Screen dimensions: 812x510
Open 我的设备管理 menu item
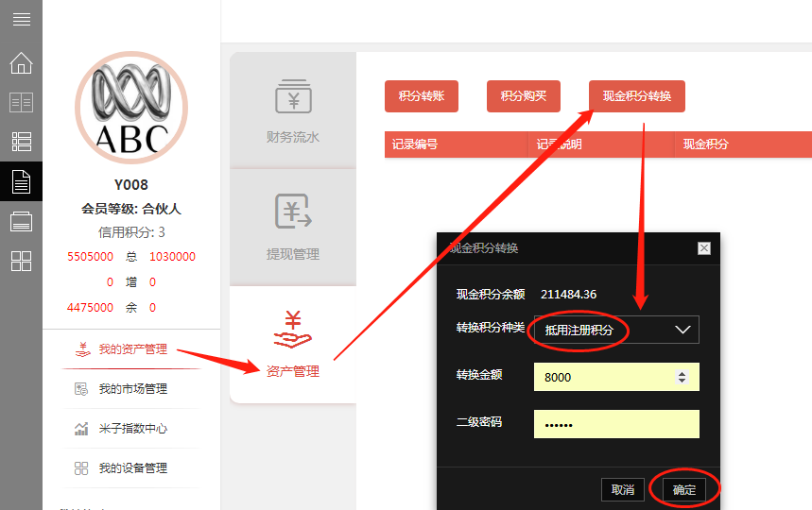(x=131, y=468)
